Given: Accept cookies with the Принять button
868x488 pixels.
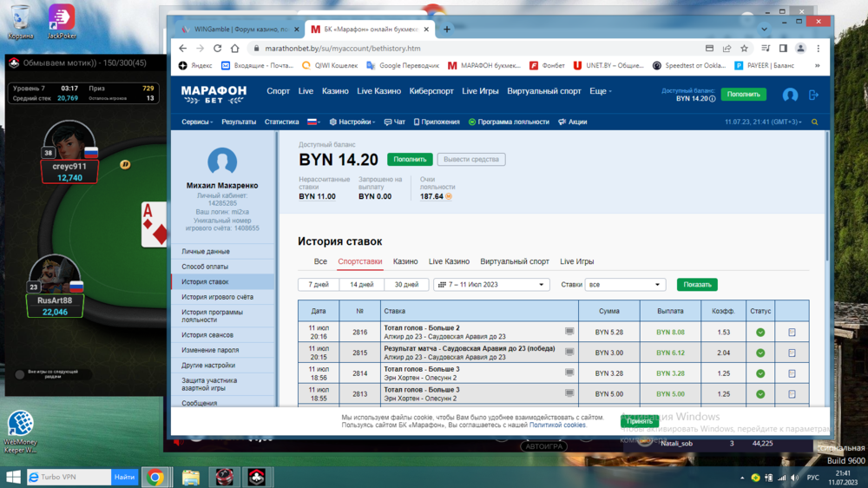Looking at the screenshot, I should [x=639, y=421].
